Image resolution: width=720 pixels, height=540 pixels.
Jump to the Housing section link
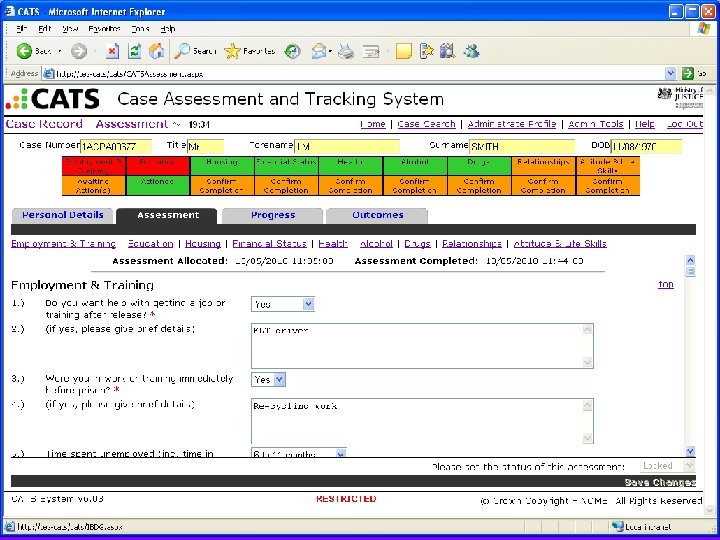point(202,244)
